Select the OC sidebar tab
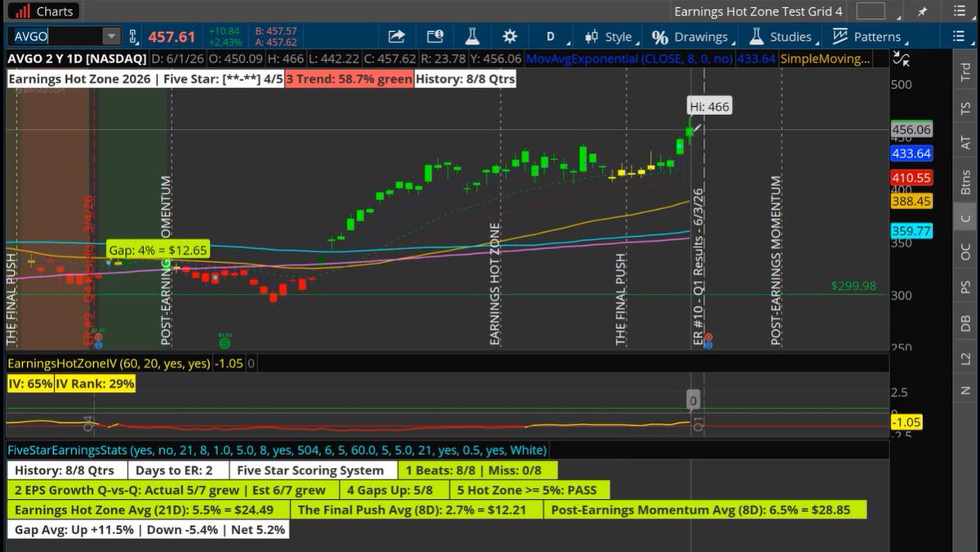This screenshot has height=552, width=980. 966,252
